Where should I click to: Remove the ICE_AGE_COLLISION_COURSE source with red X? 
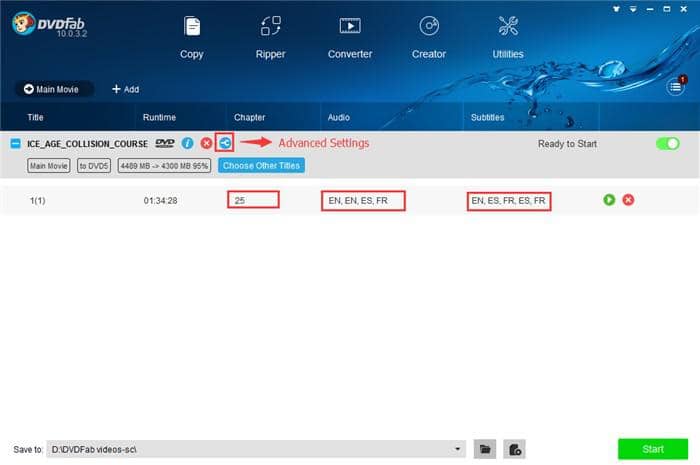206,143
